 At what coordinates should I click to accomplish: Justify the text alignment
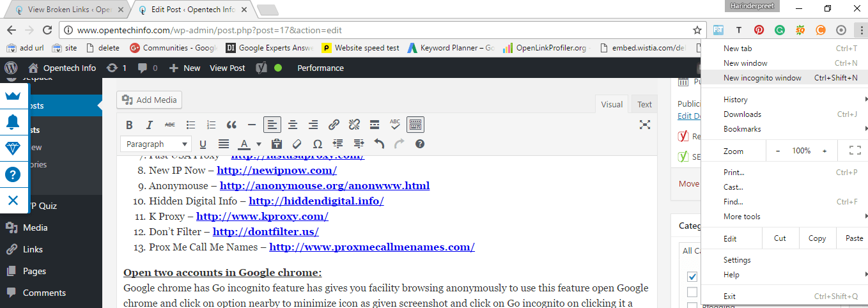tap(224, 144)
